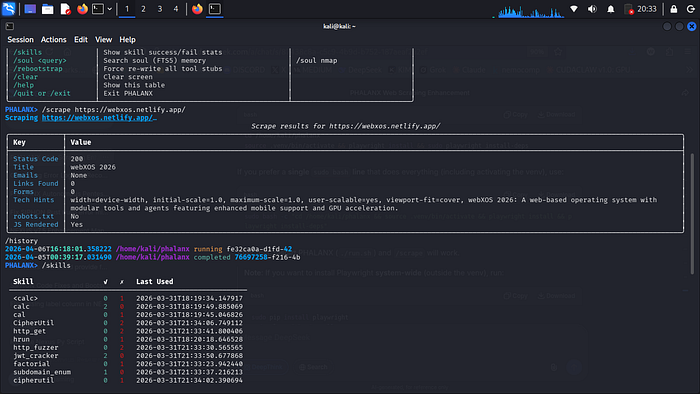Viewport: 700px width, 394px height.
Task: Click the factorial skill row
Action: (128, 364)
